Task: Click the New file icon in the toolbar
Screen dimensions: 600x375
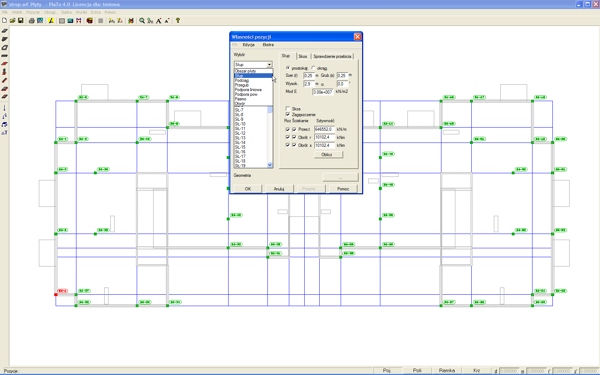Action: [x=5, y=21]
